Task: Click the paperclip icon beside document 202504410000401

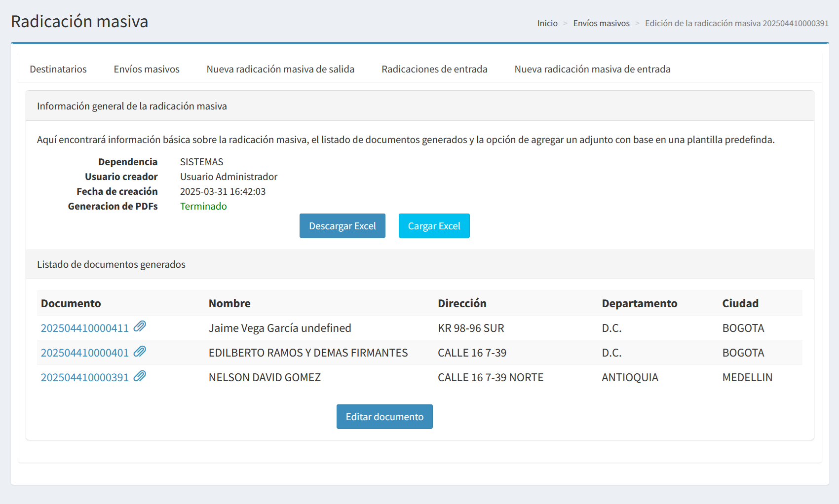Action: (140, 351)
